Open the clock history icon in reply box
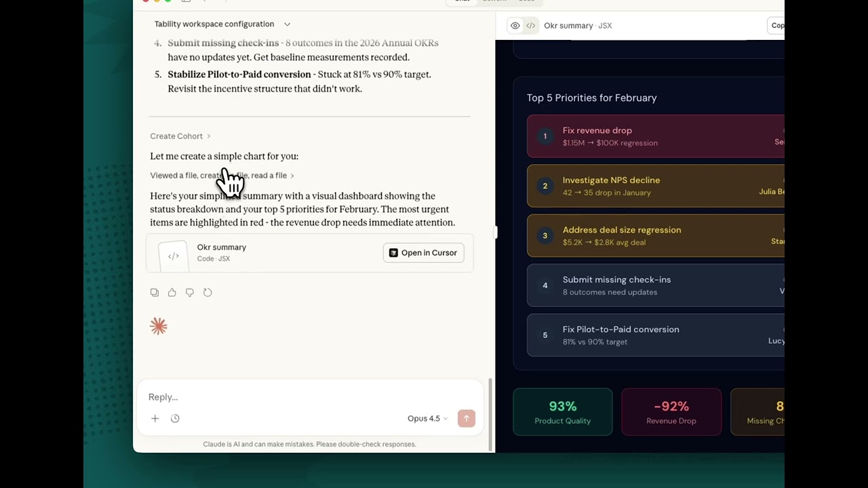Image resolution: width=868 pixels, height=488 pixels. point(175,419)
